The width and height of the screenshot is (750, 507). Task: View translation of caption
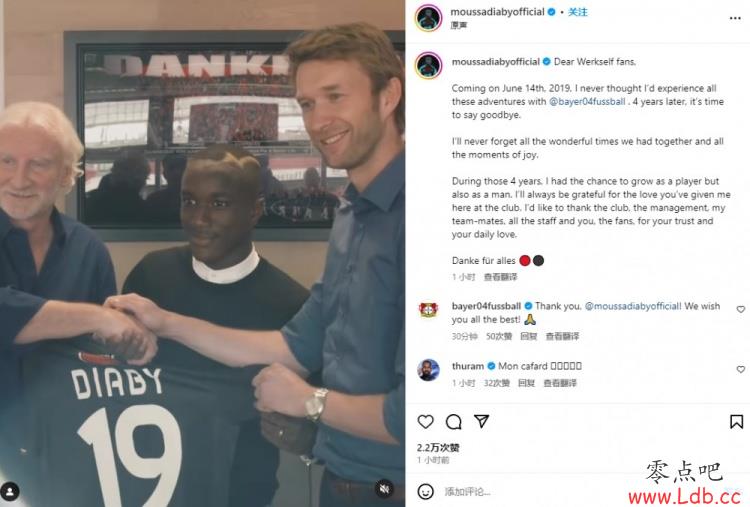click(500, 277)
